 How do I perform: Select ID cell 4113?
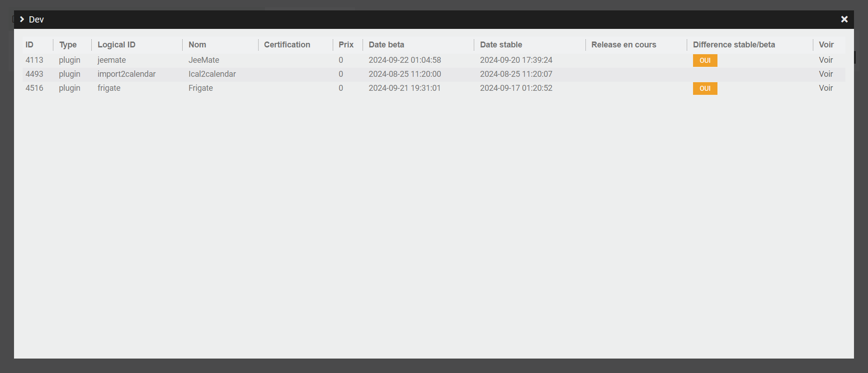pos(34,60)
